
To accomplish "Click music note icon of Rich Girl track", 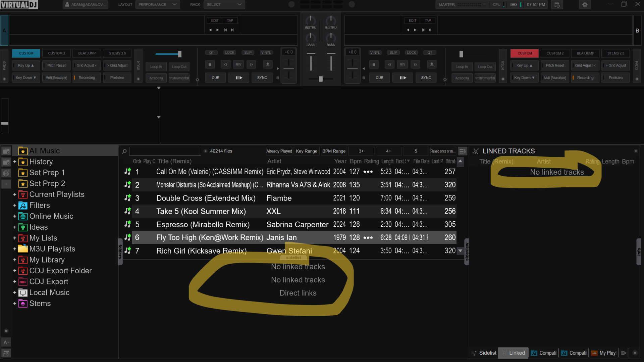I will 127,251.
